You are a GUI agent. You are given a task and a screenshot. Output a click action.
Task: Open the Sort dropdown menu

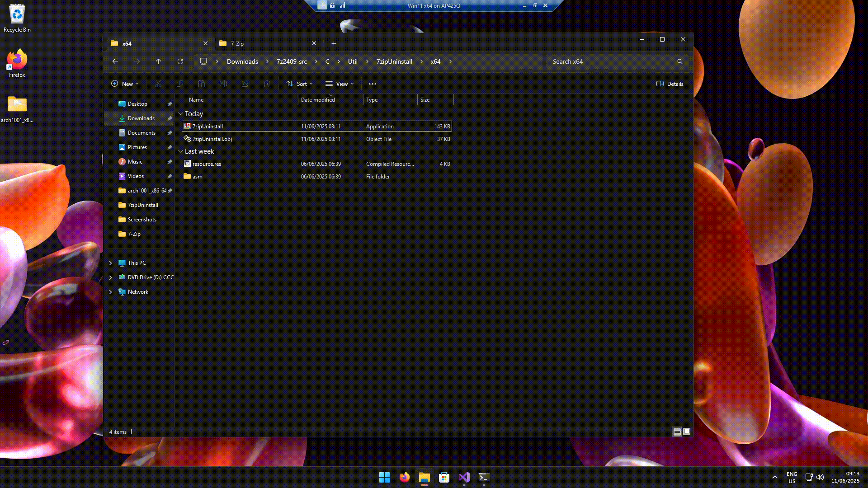(299, 84)
